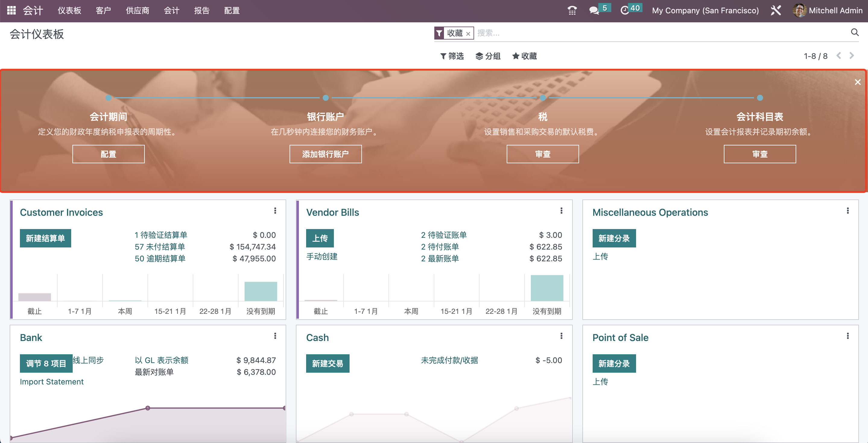Open 2 最新账单 link
Image resolution: width=868 pixels, height=443 pixels.
point(440,259)
